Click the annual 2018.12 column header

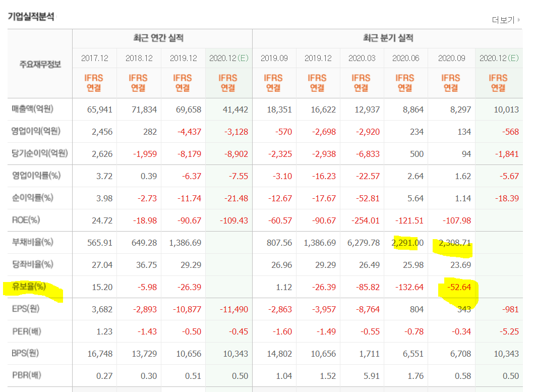point(139,58)
